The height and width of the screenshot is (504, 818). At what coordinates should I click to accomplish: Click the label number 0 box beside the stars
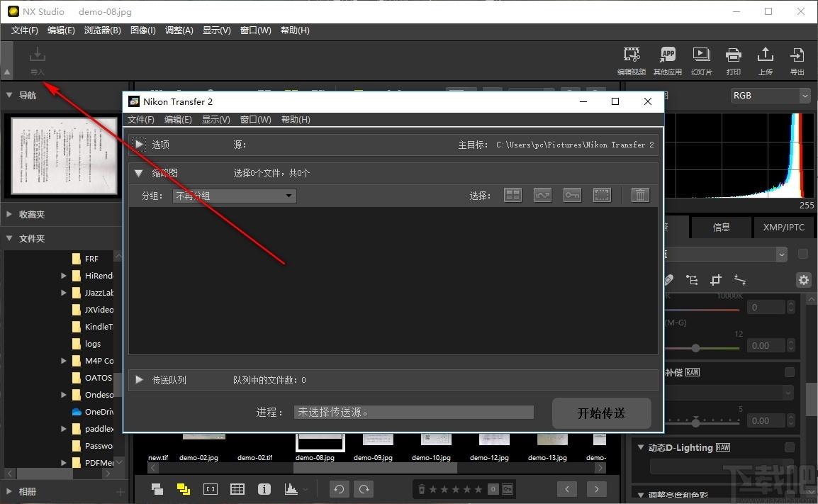click(493, 489)
